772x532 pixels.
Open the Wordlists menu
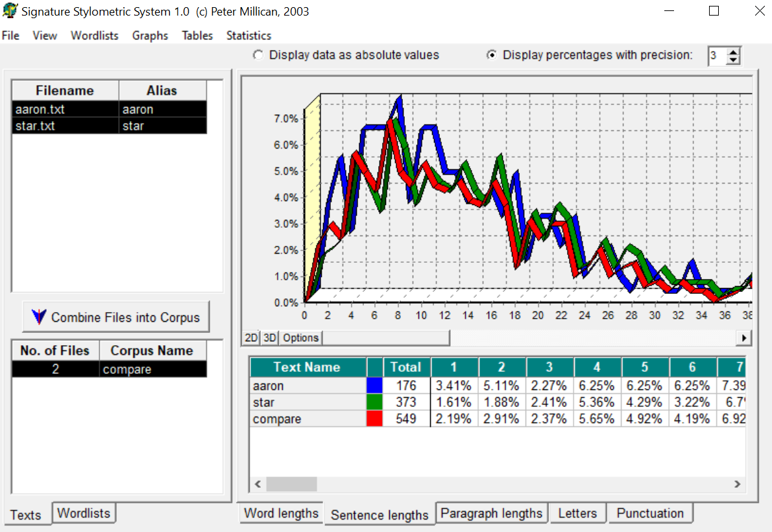tap(95, 36)
